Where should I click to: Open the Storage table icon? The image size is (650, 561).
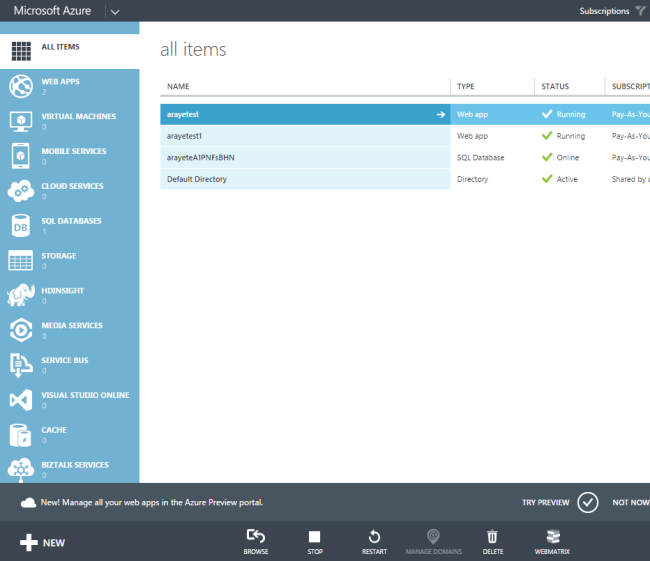point(21,260)
